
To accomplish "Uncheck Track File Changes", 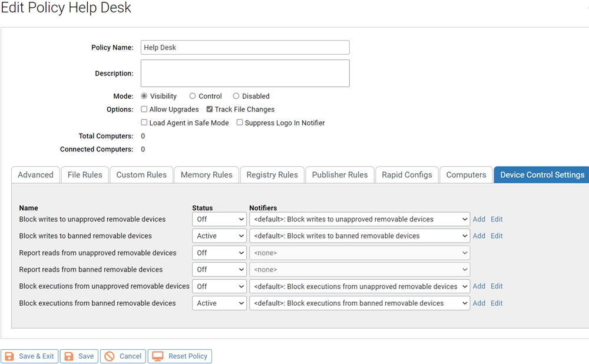I will tap(209, 109).
